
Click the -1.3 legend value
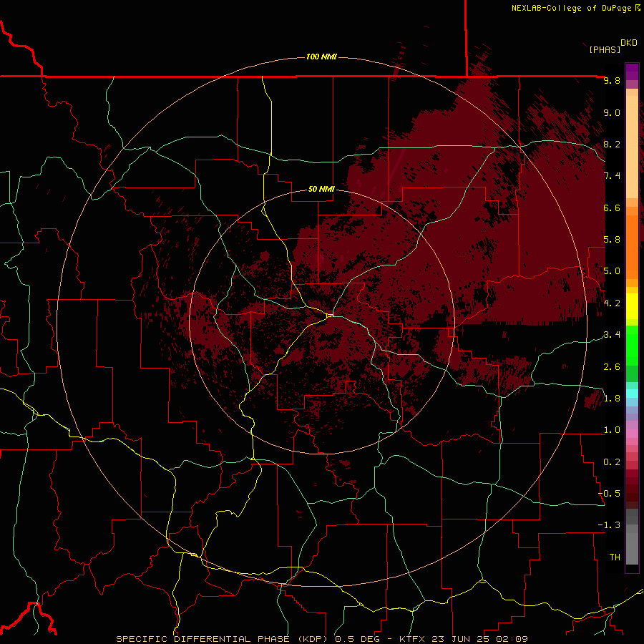coord(609,525)
